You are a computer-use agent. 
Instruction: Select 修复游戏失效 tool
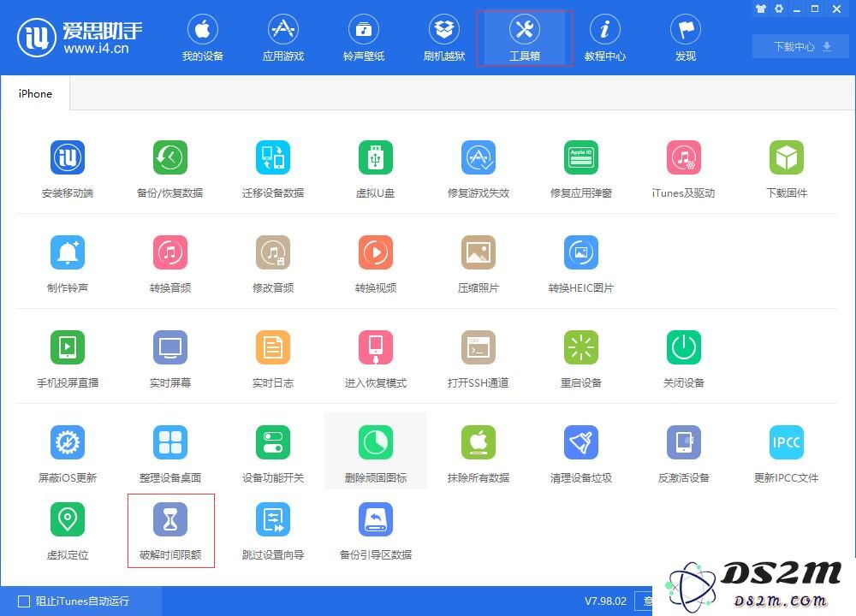[x=479, y=169]
